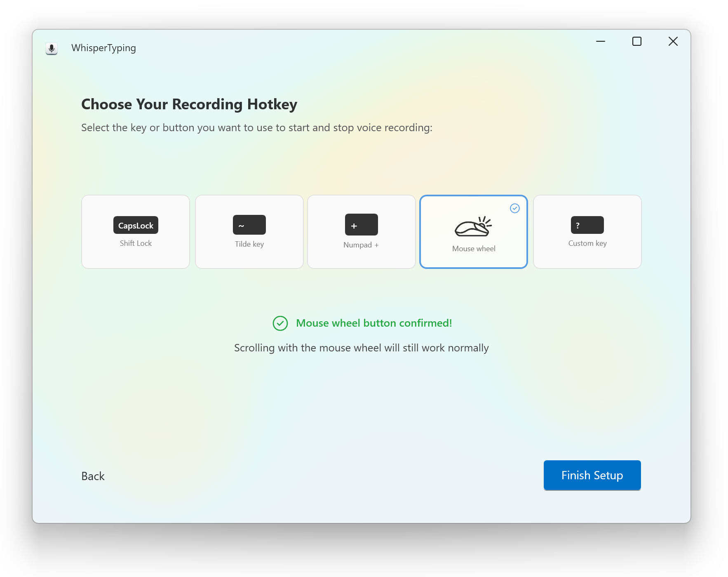Click the blue checkmark badge on Mouse wheel card

click(x=514, y=209)
